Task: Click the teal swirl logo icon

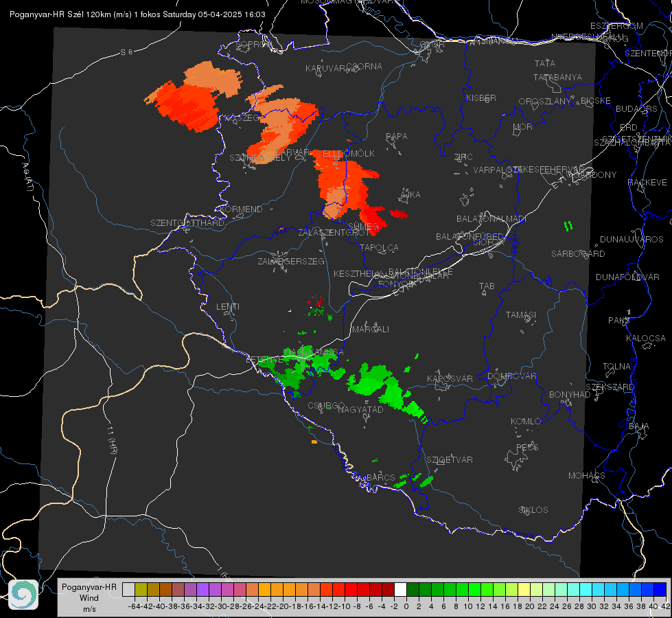Action: click(x=23, y=595)
